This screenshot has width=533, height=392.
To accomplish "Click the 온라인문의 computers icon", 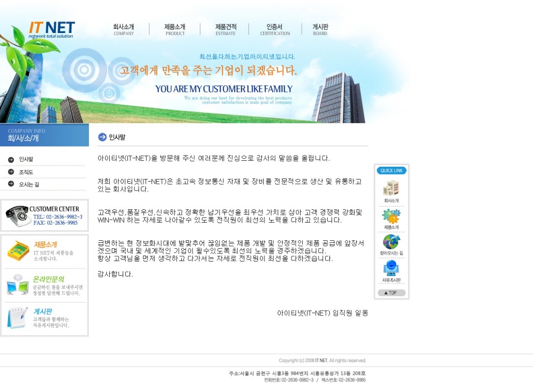I will pyautogui.click(x=18, y=285).
